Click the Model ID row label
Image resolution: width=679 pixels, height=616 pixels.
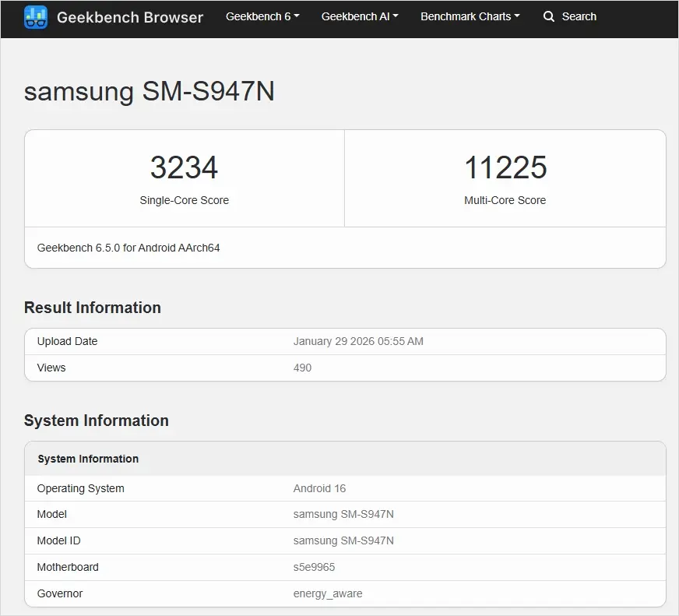58,540
